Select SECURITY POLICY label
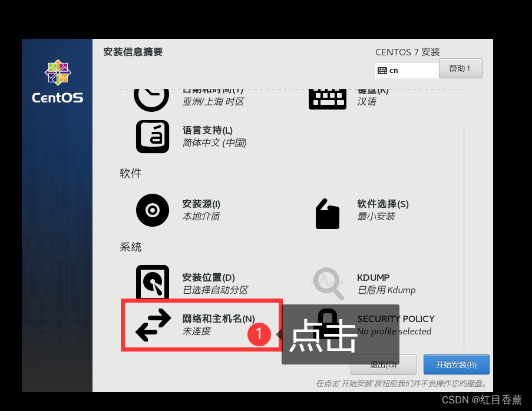 point(395,319)
